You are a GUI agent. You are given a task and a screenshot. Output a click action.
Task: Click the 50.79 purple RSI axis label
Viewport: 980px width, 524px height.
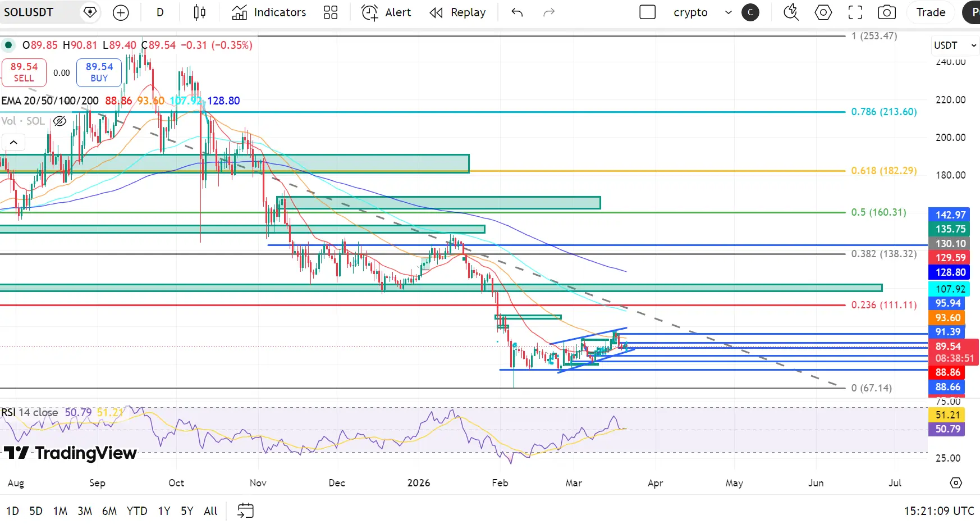pos(947,429)
